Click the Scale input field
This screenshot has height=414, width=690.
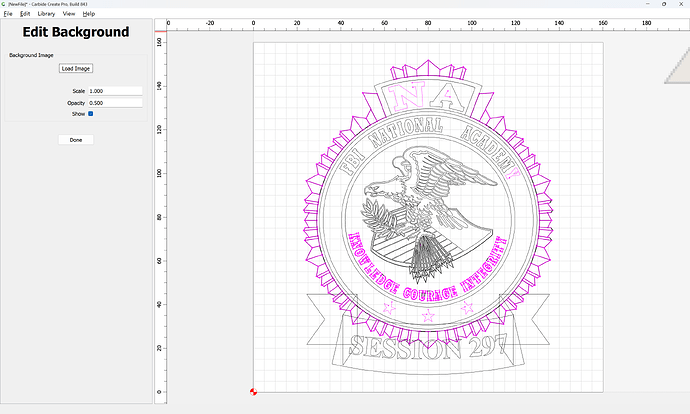tap(115, 91)
